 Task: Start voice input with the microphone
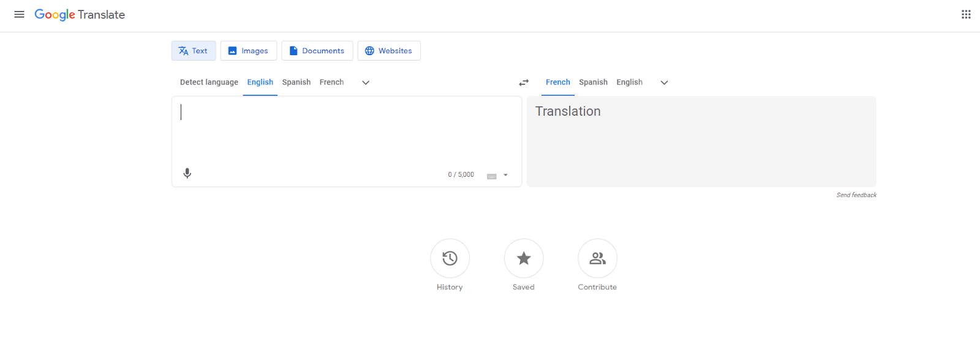point(187,173)
